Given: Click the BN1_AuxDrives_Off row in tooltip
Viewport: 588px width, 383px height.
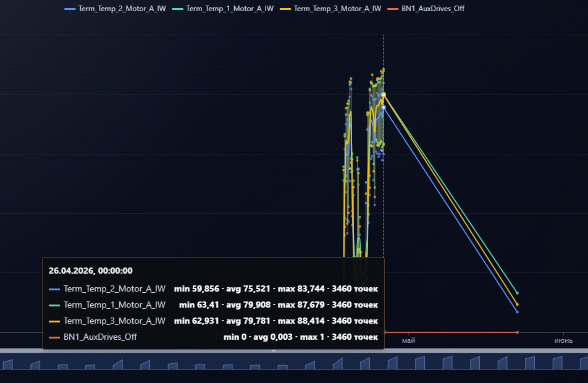Looking at the screenshot, I should tap(213, 337).
